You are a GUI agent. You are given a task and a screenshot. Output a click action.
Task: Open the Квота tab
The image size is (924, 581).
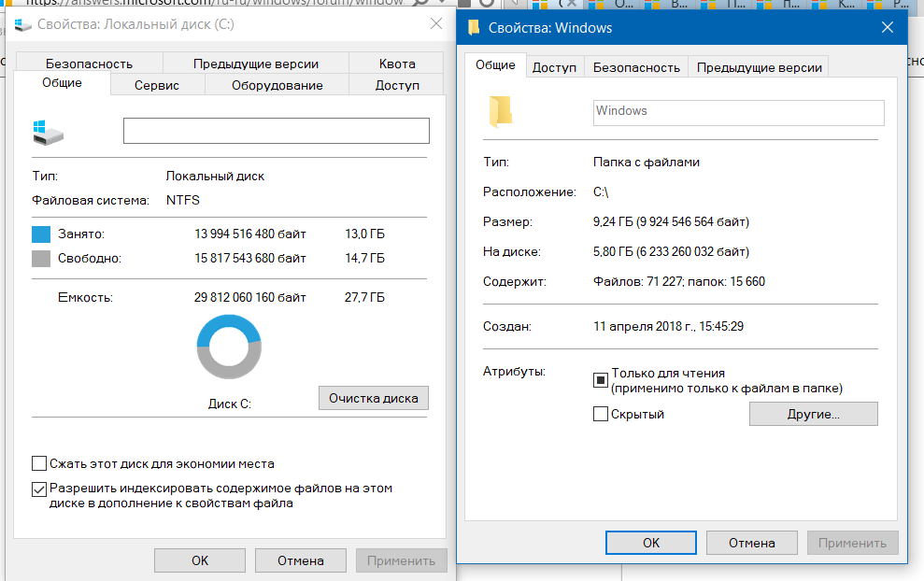(396, 63)
